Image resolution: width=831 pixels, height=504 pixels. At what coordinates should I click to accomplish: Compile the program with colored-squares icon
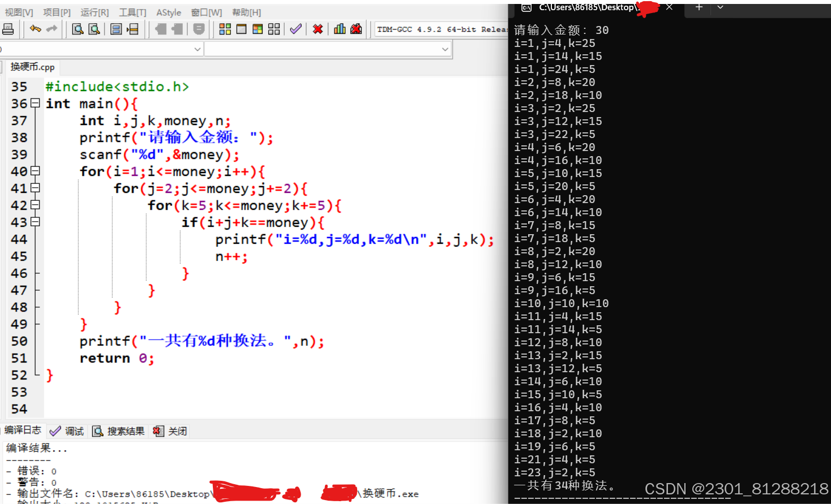[225, 29]
